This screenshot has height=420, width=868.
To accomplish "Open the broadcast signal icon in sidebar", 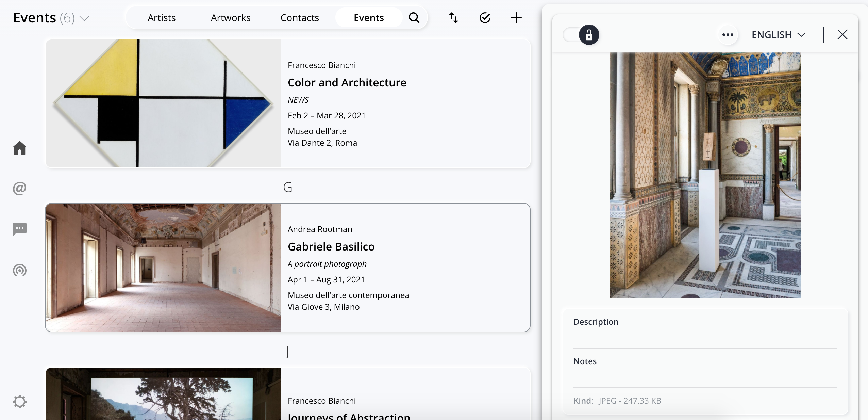I will [20, 270].
